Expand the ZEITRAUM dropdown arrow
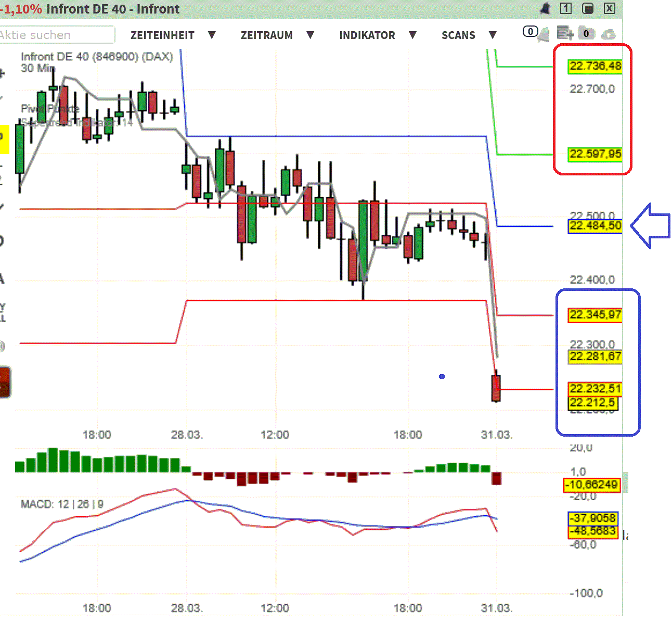Image resolution: width=672 pixels, height=623 pixels. [311, 35]
